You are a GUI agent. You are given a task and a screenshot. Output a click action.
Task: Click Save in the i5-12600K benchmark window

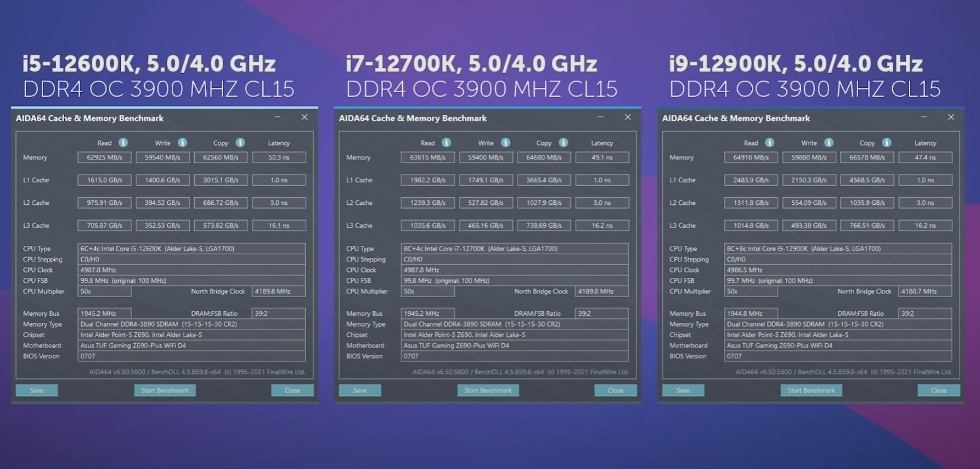coord(37,390)
